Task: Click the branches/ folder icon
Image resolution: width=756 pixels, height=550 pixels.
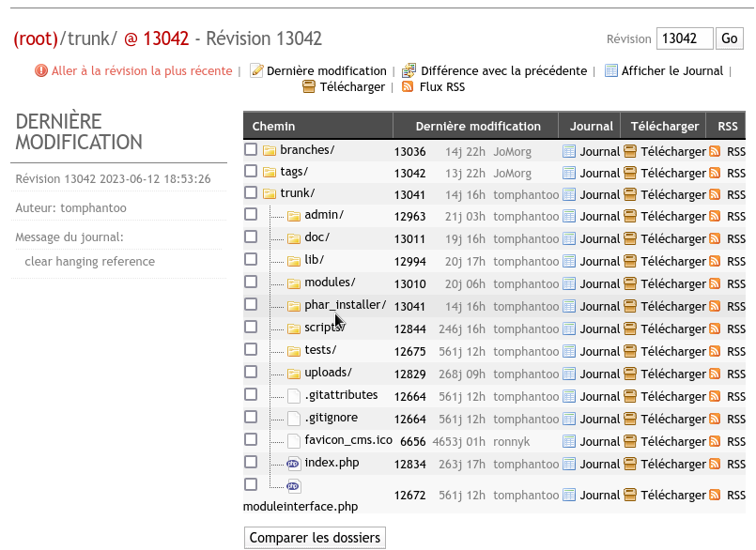Action: pyautogui.click(x=269, y=150)
